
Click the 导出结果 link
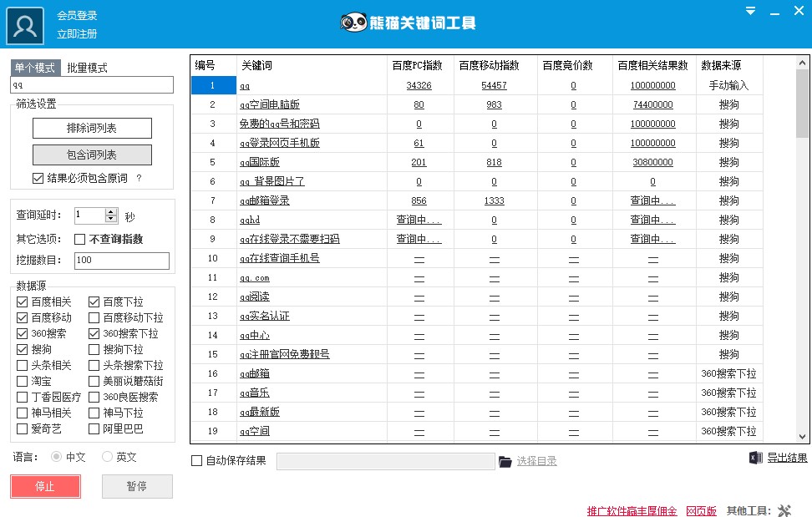[787, 458]
